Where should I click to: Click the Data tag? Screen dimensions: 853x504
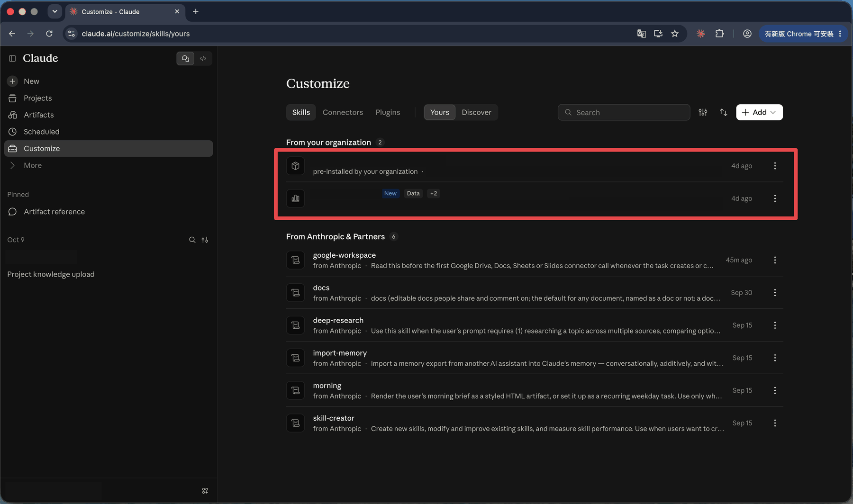pyautogui.click(x=413, y=193)
